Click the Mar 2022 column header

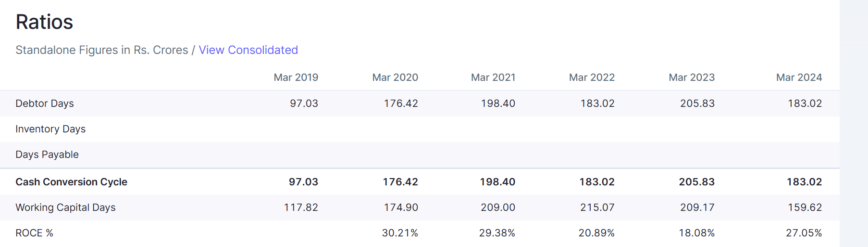click(592, 78)
